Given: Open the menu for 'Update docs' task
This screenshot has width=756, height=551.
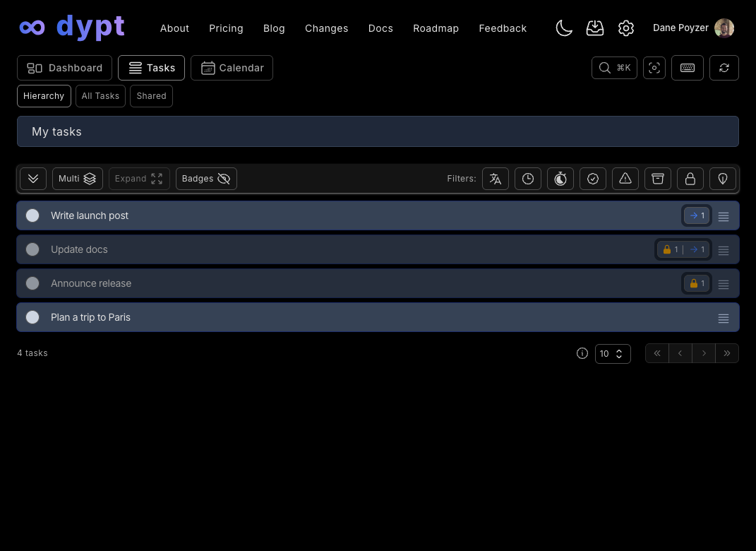Looking at the screenshot, I should [724, 250].
